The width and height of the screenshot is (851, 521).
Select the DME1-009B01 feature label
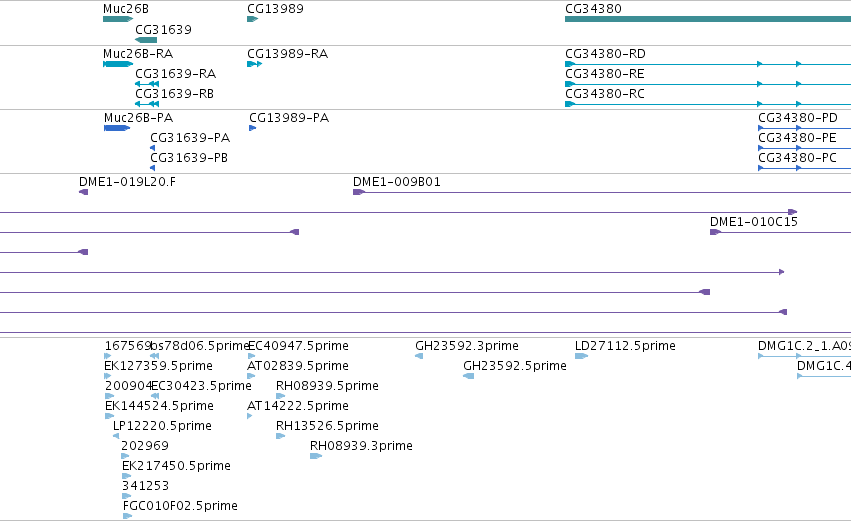pyautogui.click(x=397, y=182)
